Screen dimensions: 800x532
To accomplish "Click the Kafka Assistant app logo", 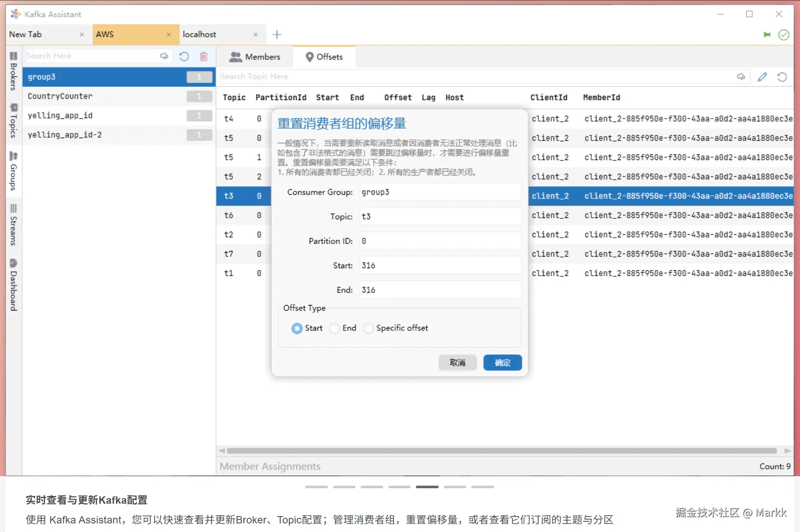I will click(15, 14).
